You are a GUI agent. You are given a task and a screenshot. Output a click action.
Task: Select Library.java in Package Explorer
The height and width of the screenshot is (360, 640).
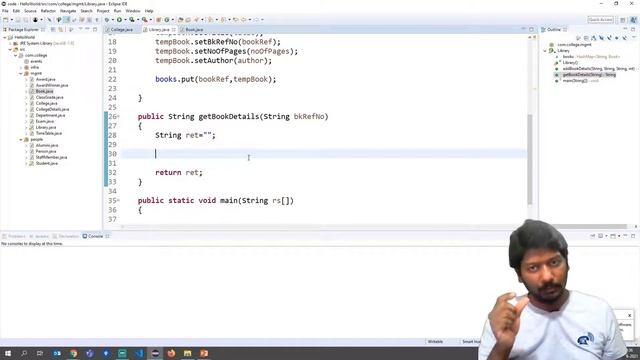[x=46, y=127]
